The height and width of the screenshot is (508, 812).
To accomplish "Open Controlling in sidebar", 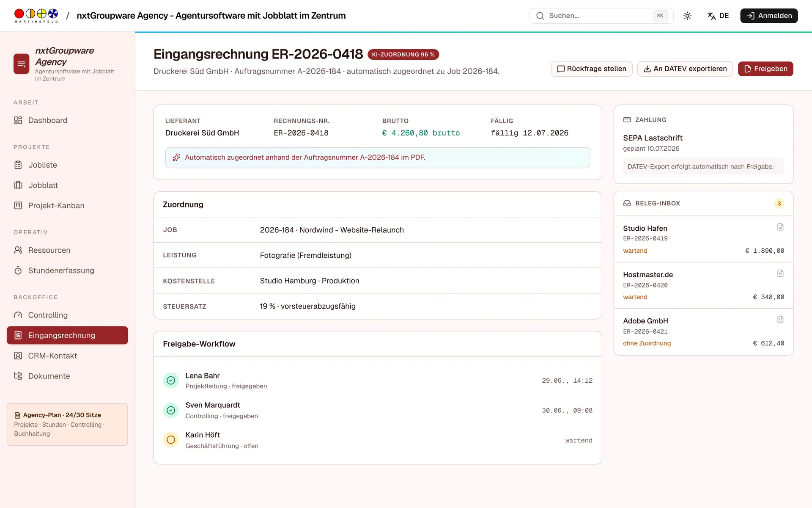I will pyautogui.click(x=67, y=315).
